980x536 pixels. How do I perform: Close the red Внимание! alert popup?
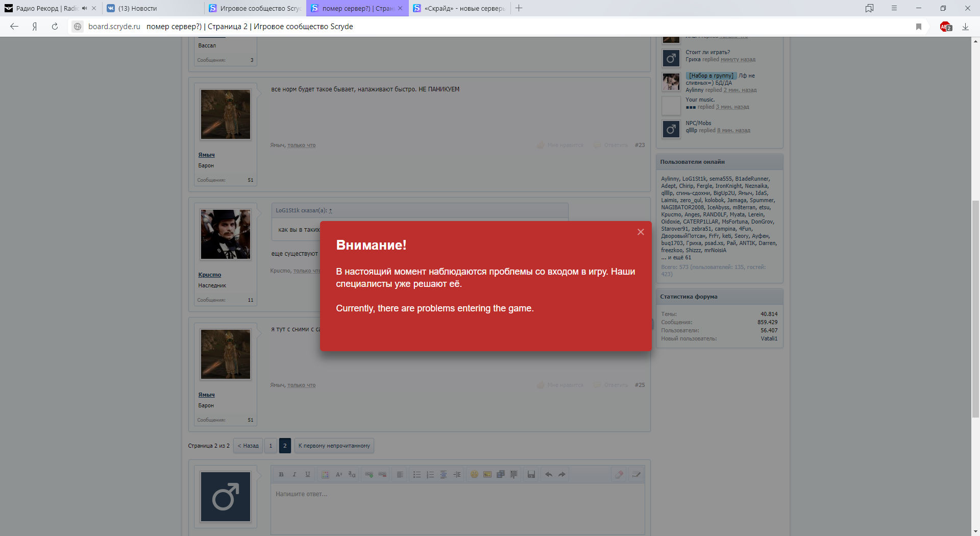point(641,232)
